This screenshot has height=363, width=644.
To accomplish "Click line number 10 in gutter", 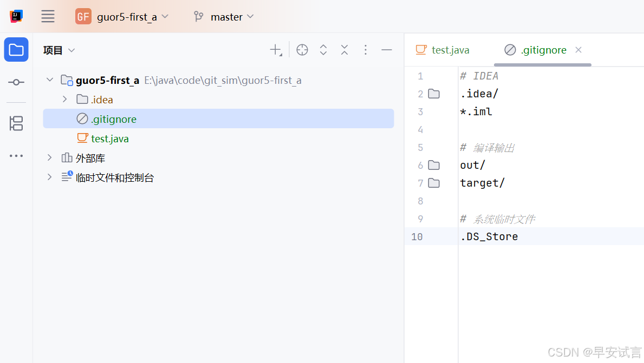I will coord(417,236).
